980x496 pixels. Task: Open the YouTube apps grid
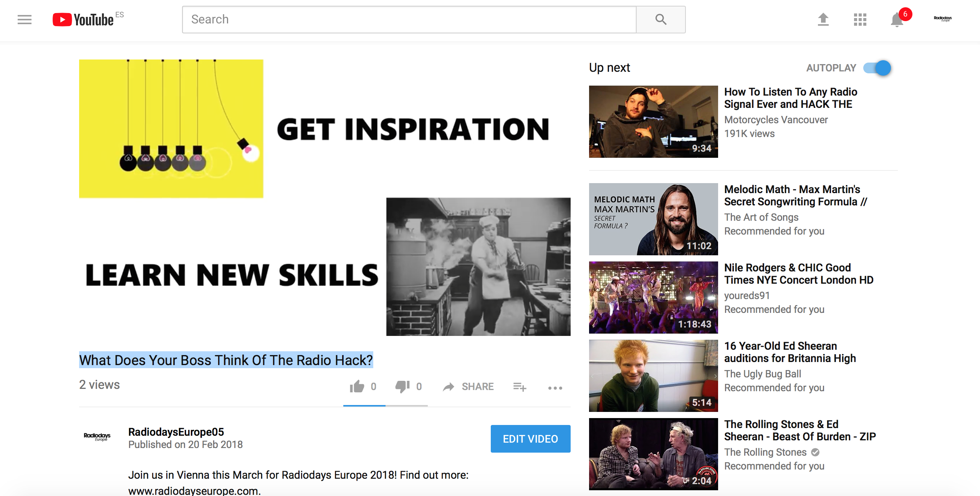860,20
